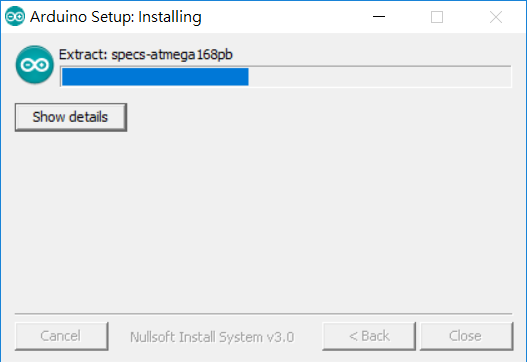Viewport: 527px width, 362px height.
Task: Click the white infinity symbol inside the large logo
Action: 35,65
